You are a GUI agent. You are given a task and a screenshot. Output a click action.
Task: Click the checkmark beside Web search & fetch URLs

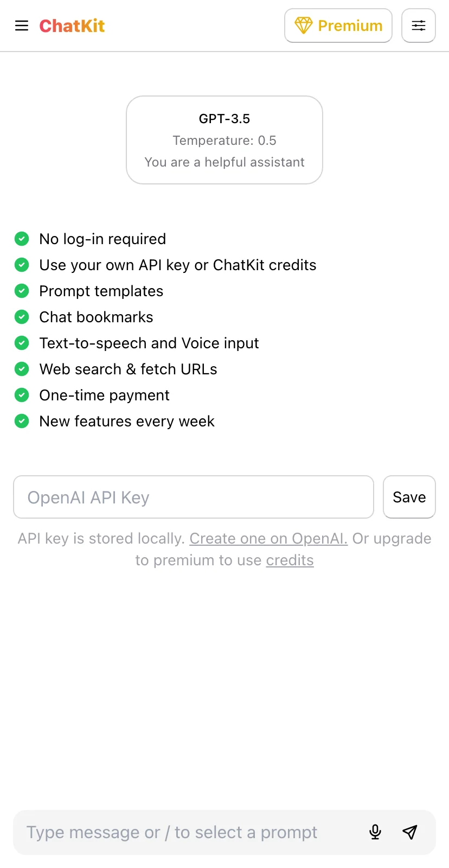(x=22, y=369)
